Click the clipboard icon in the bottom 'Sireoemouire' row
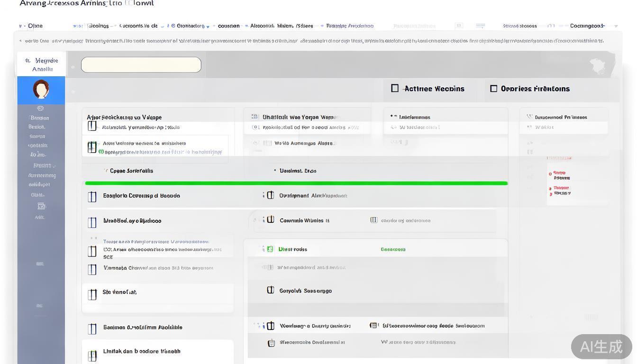637x364 pixels. (x=271, y=343)
